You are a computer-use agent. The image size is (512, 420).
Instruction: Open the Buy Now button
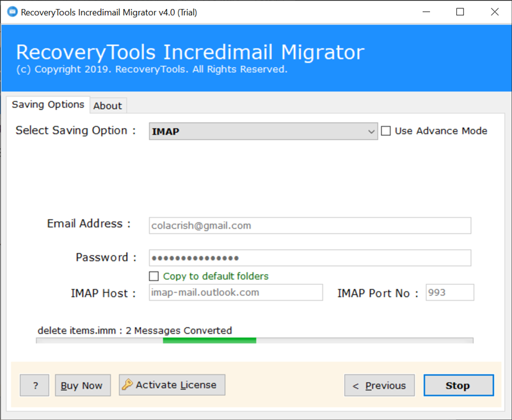pos(83,385)
